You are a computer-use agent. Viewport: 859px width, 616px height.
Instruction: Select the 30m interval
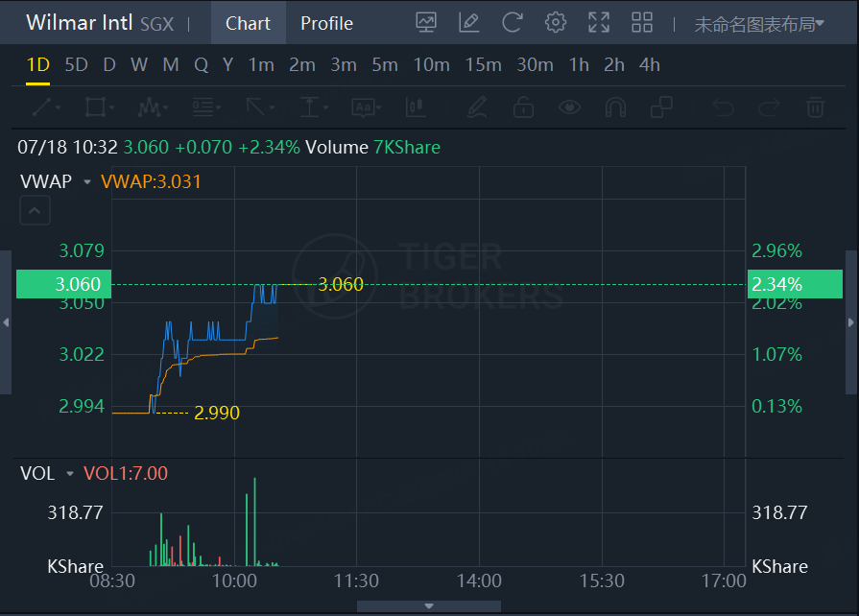(x=536, y=65)
